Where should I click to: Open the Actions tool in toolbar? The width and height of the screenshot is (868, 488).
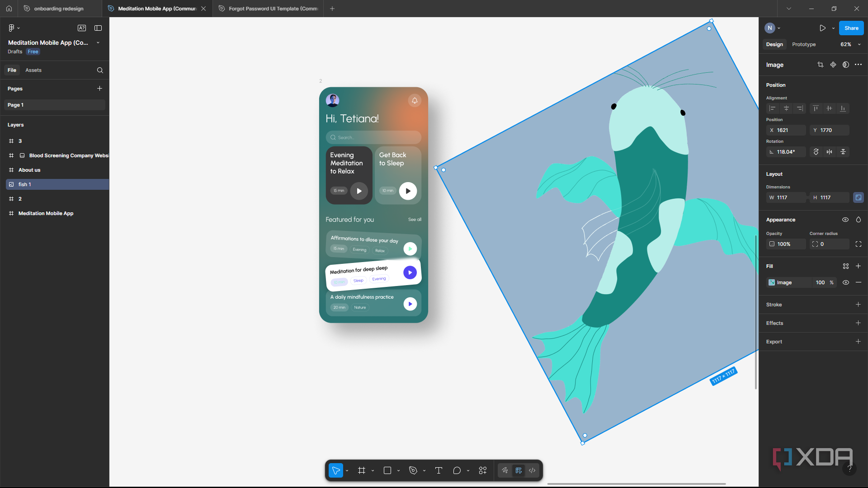coord(483,470)
